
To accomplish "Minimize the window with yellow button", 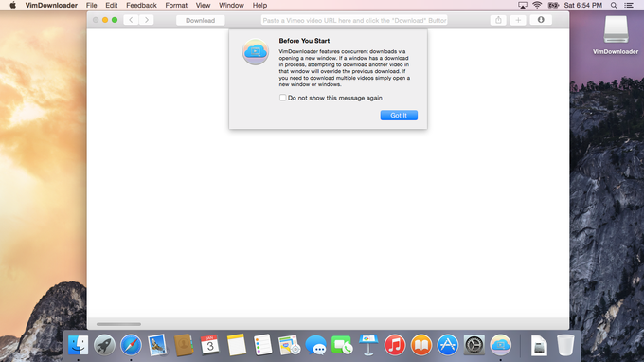I will [105, 20].
